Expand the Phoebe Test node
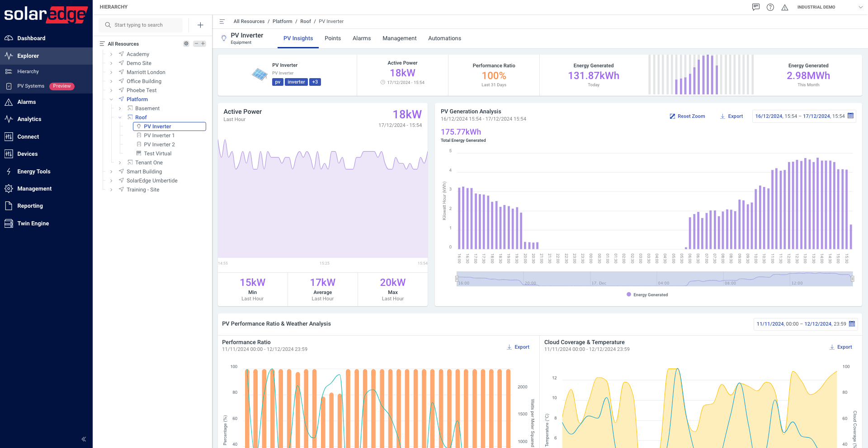868x448 pixels. click(111, 90)
